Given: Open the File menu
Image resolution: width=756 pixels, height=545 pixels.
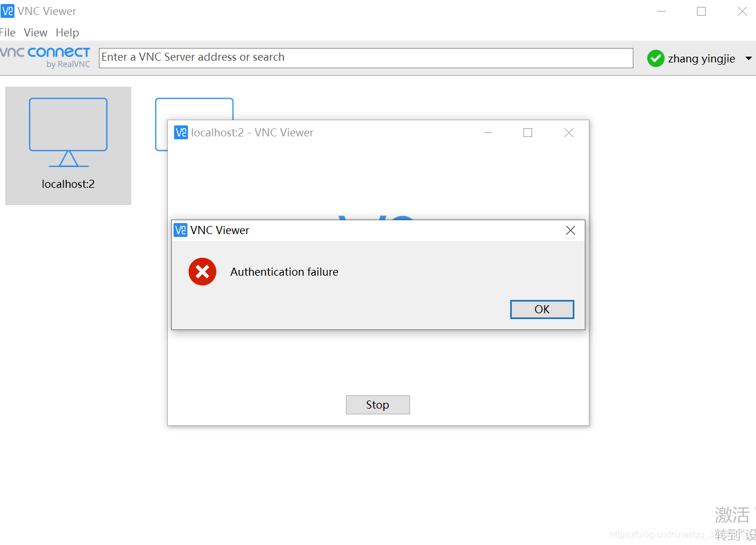Looking at the screenshot, I should click(8, 32).
